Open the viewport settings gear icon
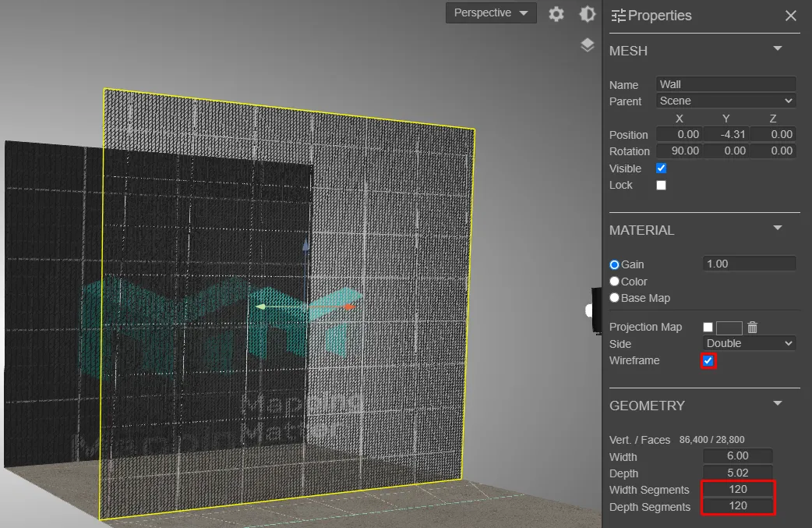 [556, 14]
